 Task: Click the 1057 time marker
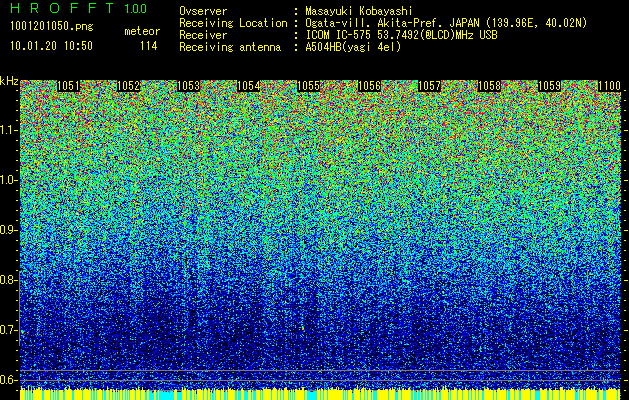pyautogui.click(x=429, y=86)
